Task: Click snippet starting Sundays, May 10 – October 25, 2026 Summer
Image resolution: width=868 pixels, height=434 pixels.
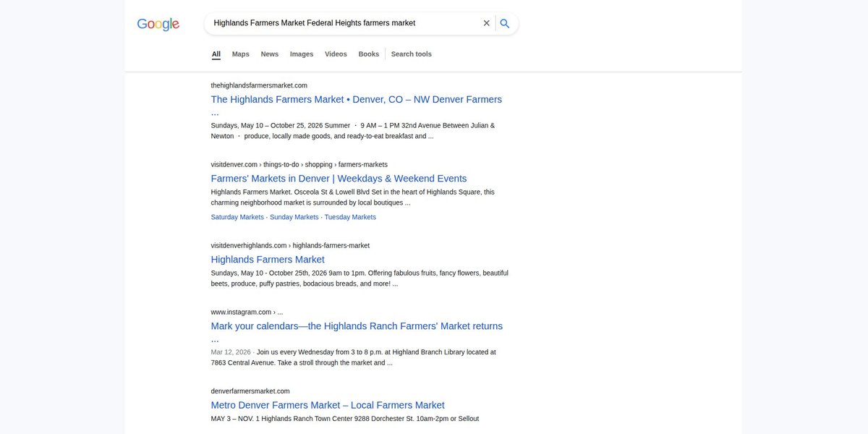Action: click(353, 131)
